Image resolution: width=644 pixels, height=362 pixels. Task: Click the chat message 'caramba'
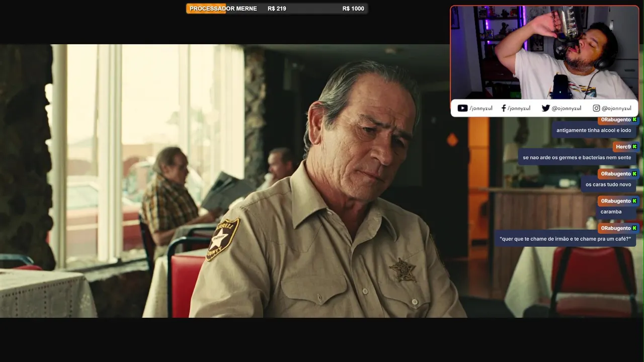pyautogui.click(x=611, y=212)
